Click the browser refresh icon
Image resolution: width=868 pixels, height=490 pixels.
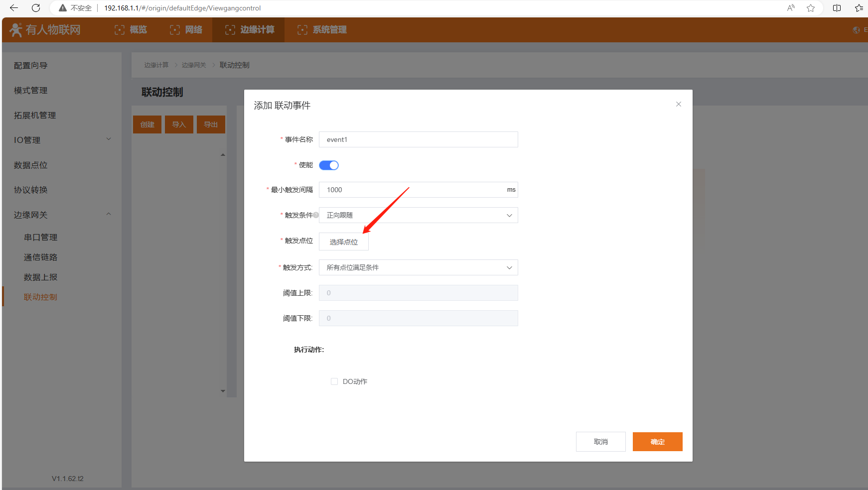point(36,8)
